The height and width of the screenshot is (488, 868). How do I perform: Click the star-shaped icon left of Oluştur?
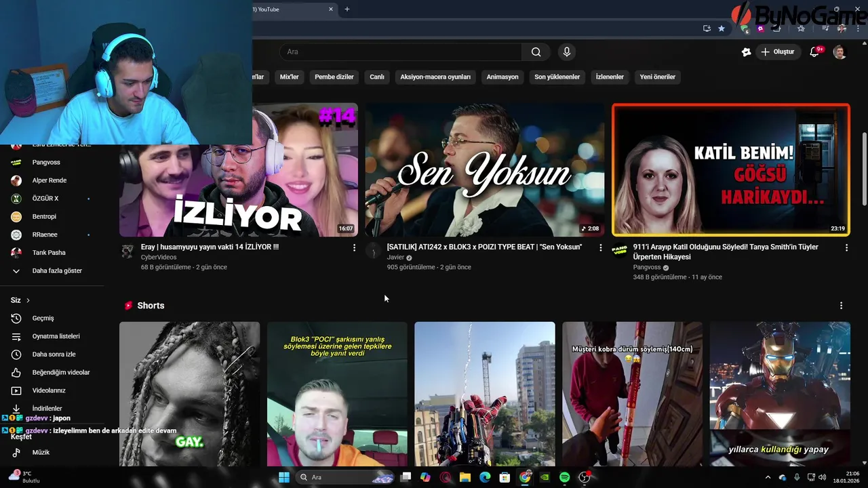click(746, 52)
